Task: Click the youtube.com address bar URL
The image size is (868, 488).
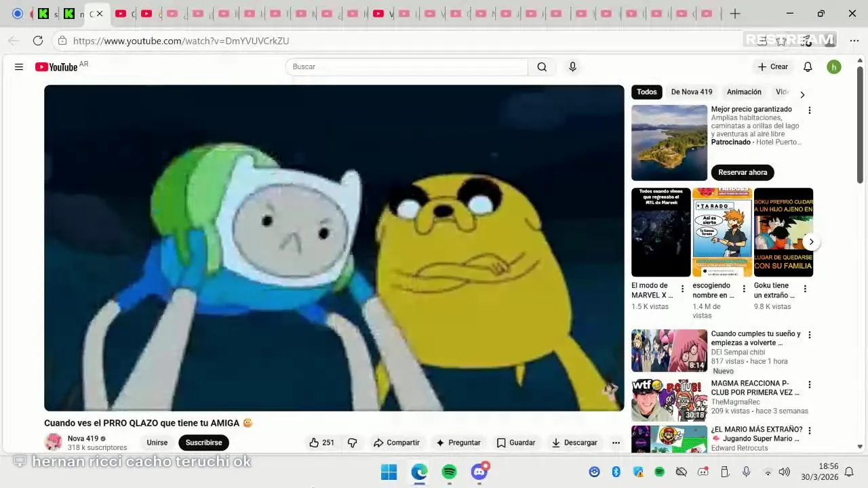Action: (x=181, y=41)
